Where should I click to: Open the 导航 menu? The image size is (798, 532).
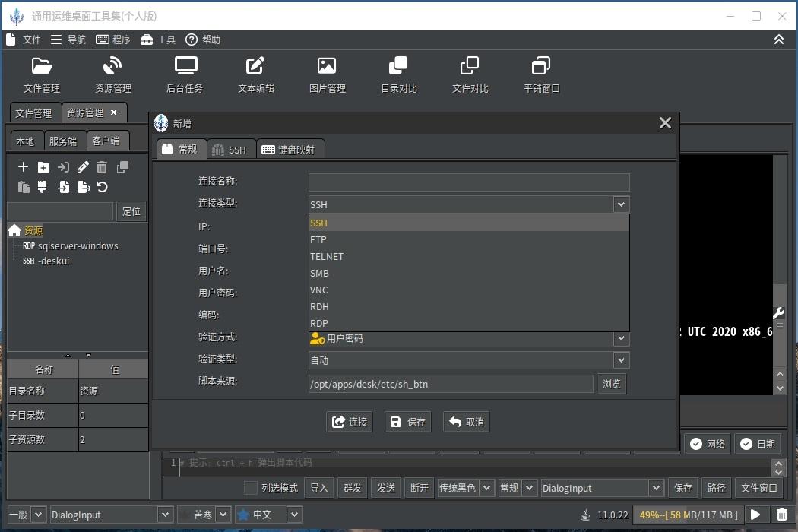[x=68, y=40]
